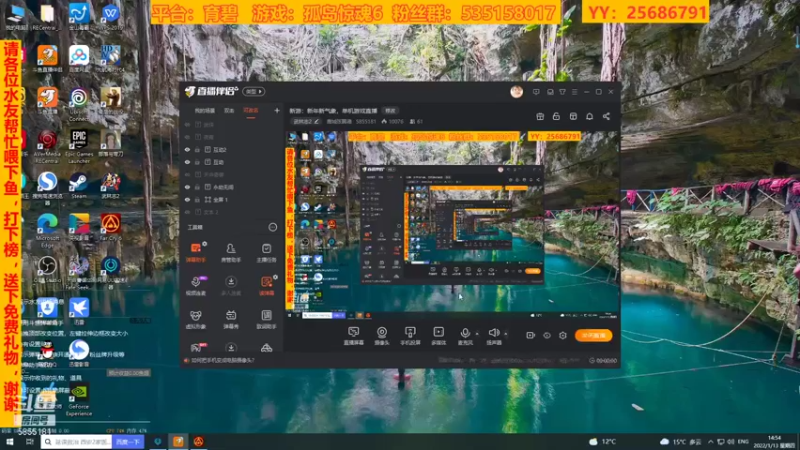Viewport: 800px width, 450px height.
Task: Open settings gear in bottom bar
Action: pyautogui.click(x=563, y=335)
